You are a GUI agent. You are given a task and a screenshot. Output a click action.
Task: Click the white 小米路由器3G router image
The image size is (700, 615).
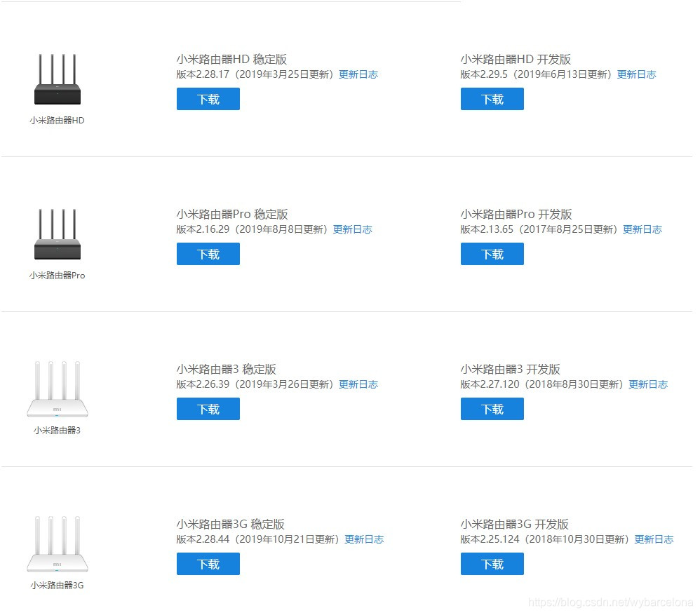[57, 544]
